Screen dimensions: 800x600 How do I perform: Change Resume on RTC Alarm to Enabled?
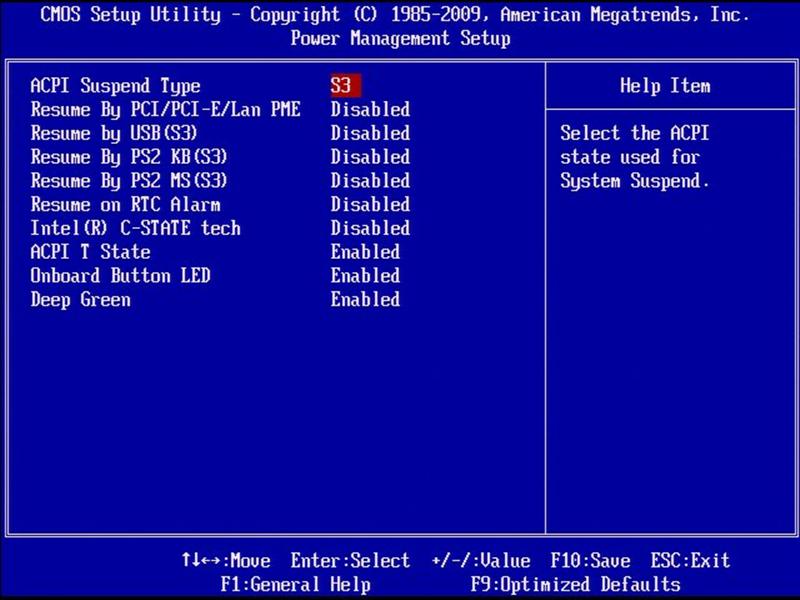click(x=370, y=205)
